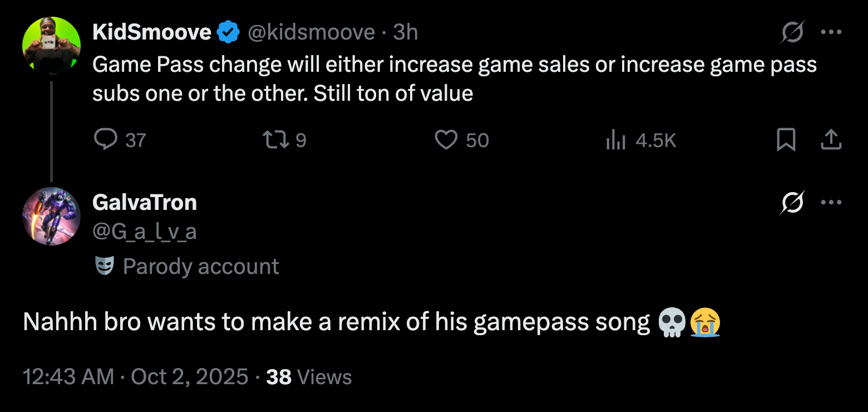The height and width of the screenshot is (412, 868).
Task: Click the GalvaTron display name
Action: [145, 203]
